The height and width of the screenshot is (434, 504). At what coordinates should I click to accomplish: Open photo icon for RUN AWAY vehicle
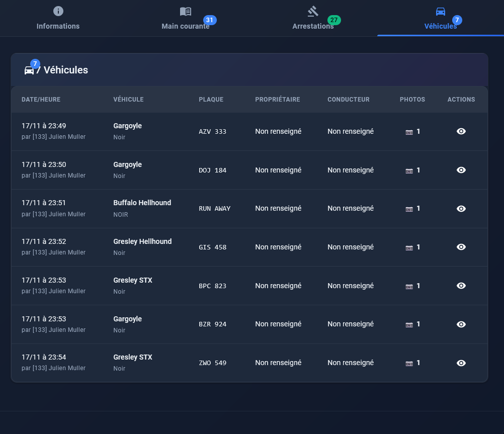pyautogui.click(x=409, y=209)
